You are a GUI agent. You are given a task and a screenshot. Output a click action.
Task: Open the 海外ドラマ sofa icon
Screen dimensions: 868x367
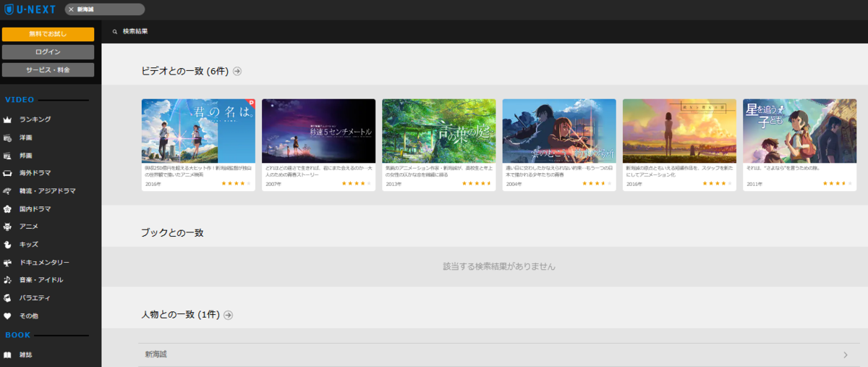(x=7, y=174)
